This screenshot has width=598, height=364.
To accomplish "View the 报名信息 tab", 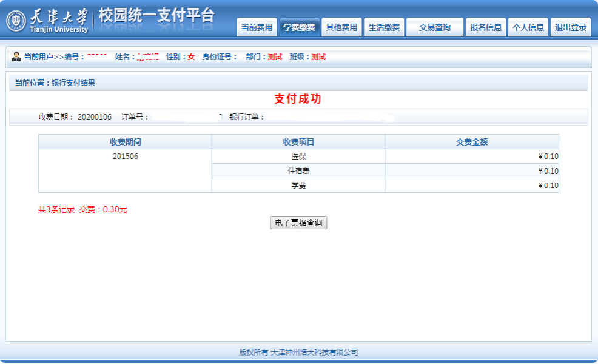I will [486, 27].
